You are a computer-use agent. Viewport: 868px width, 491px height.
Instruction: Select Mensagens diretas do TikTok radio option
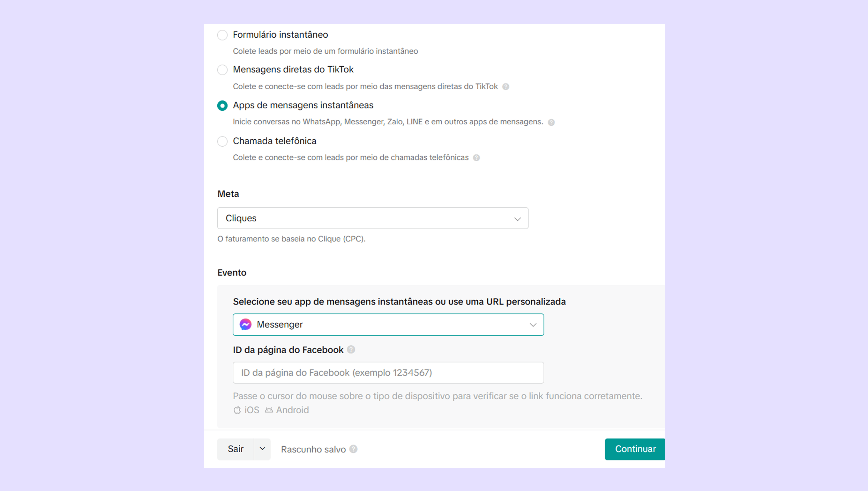(x=222, y=70)
